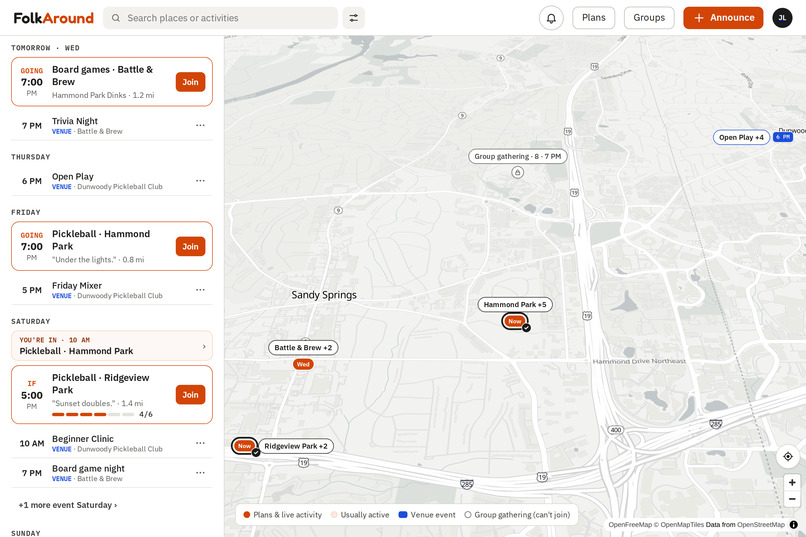
Task: Click the 6 PM venue event marker
Action: [783, 137]
